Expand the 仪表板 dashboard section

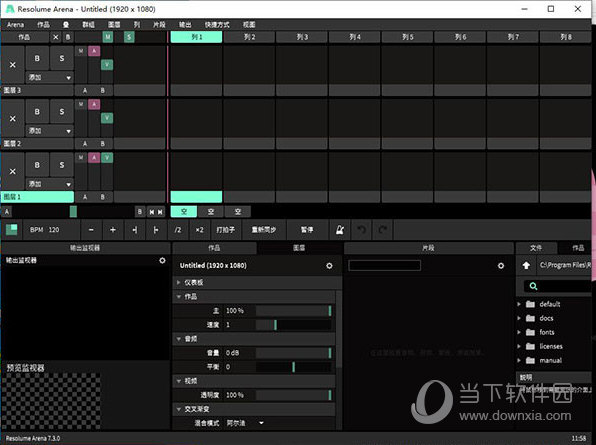[178, 282]
